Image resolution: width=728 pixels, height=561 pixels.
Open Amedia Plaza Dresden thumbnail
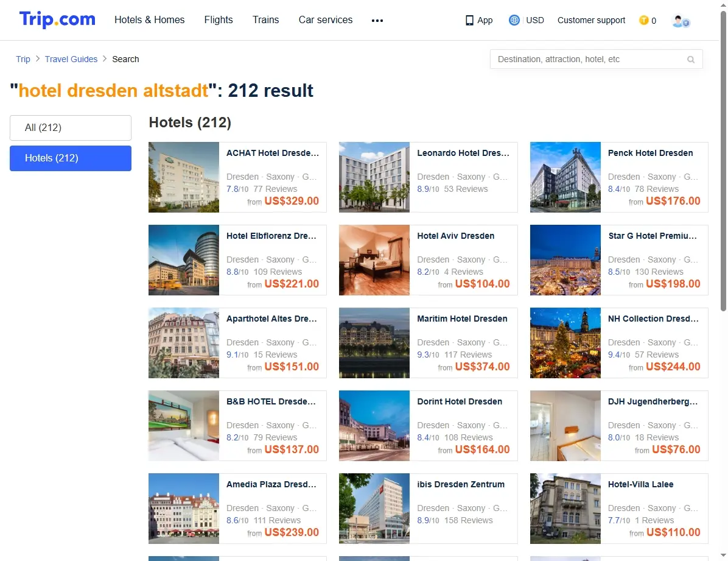coord(184,509)
